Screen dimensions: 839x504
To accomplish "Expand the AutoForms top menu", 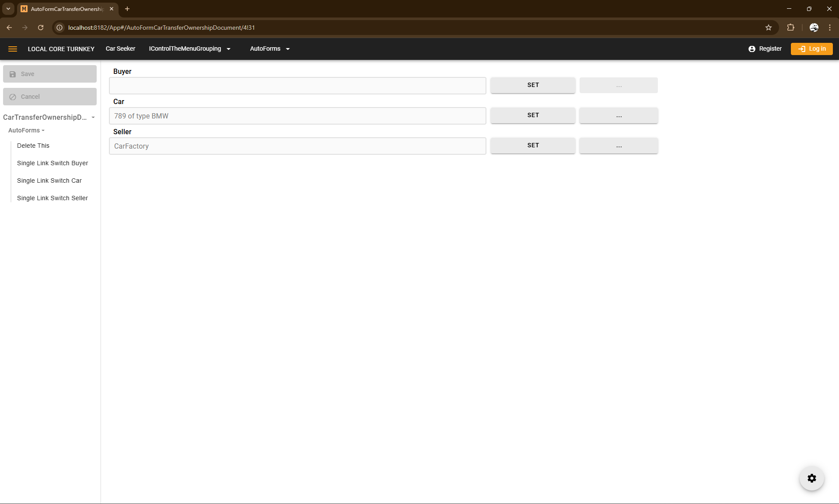I will coord(269,49).
